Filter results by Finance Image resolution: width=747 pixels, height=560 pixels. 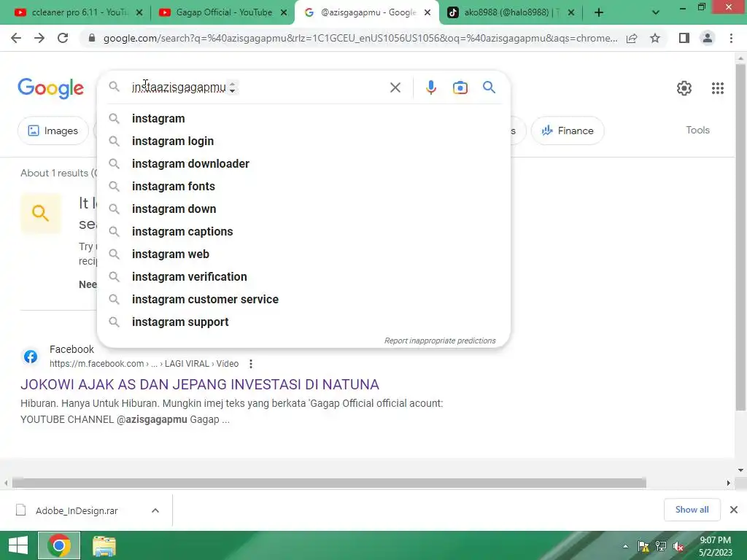[x=568, y=131]
